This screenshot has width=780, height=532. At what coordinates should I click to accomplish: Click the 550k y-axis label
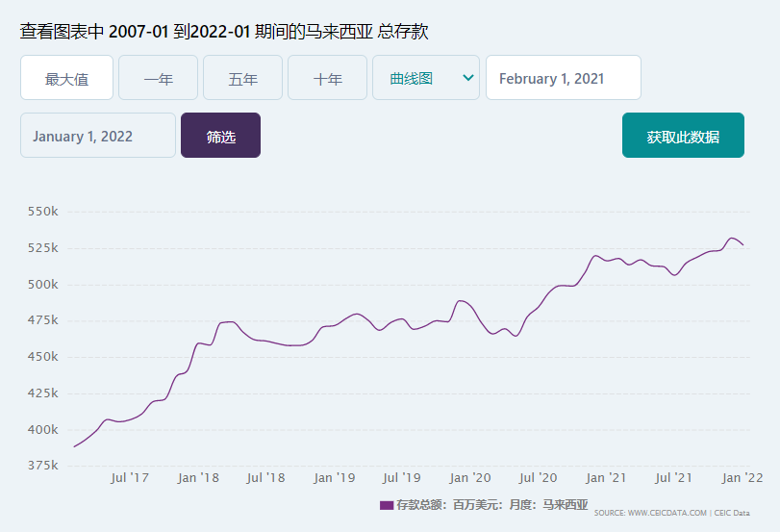click(x=42, y=211)
